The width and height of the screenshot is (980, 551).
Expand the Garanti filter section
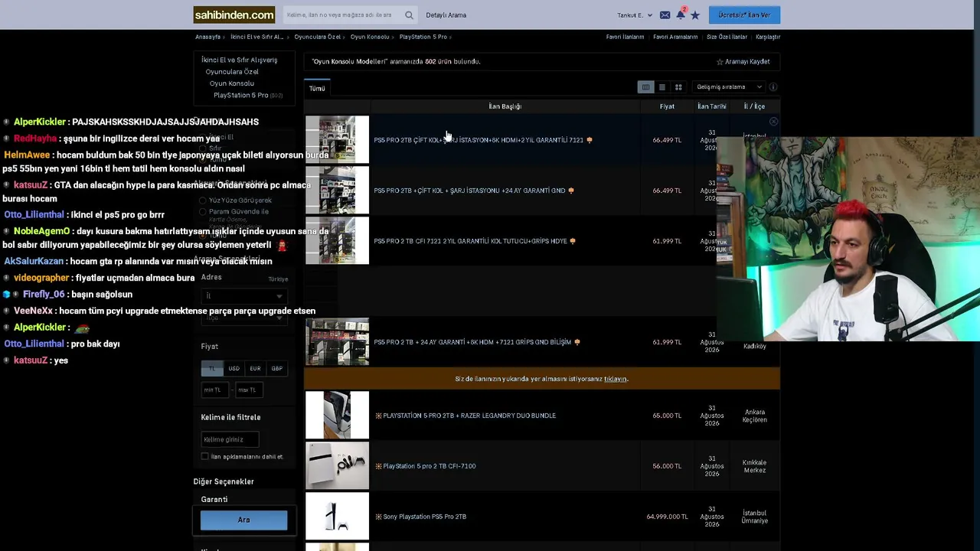pyautogui.click(x=214, y=500)
